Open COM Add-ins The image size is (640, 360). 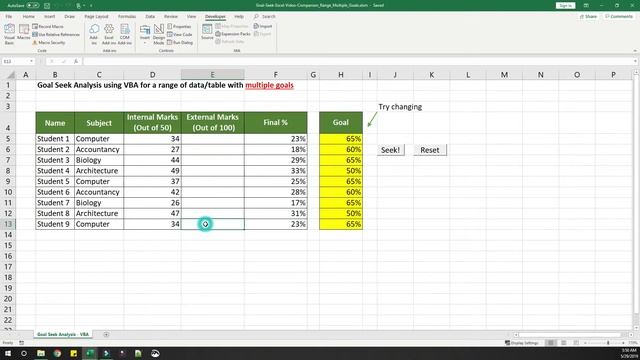125,34
